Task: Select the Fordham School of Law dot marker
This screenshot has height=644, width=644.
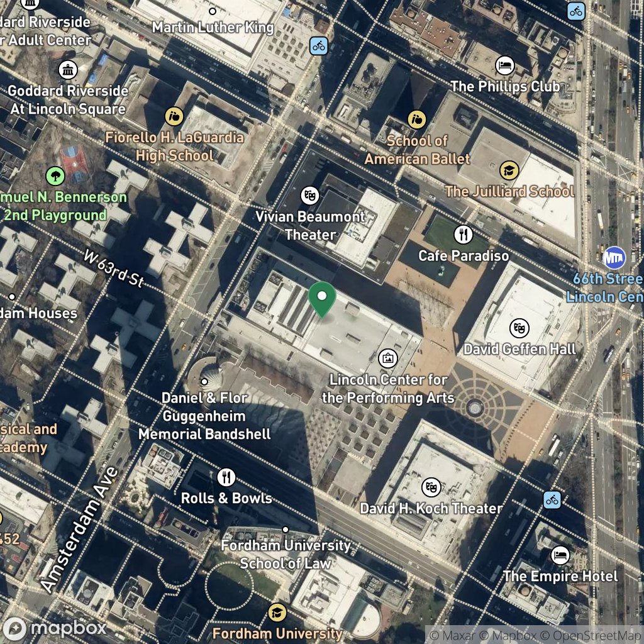Action: tap(286, 530)
